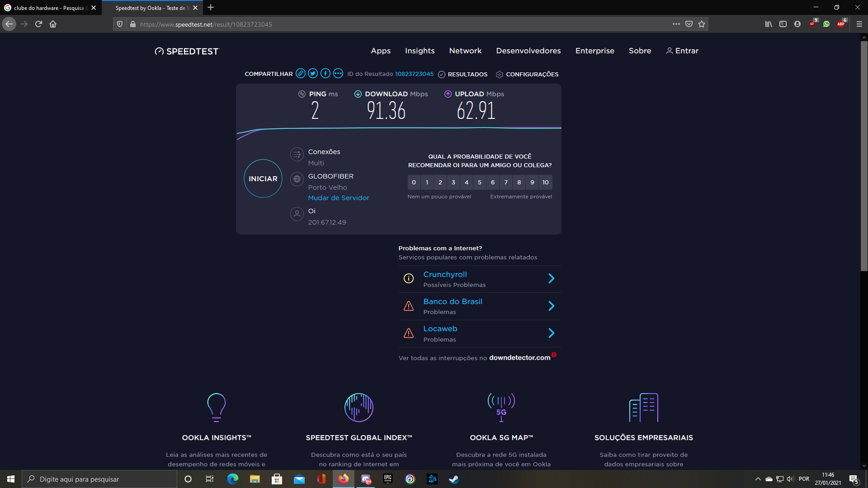Click the INICIAR button
Image resolution: width=868 pixels, height=488 pixels.
(x=263, y=178)
